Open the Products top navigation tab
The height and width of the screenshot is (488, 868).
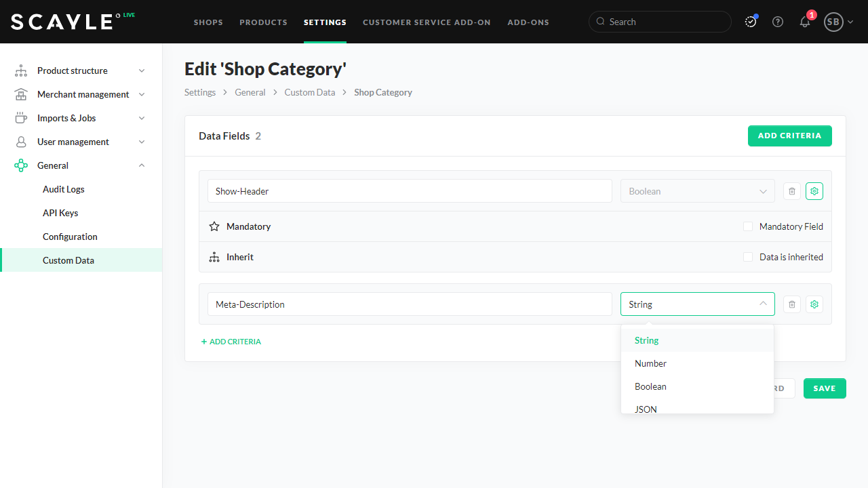pyautogui.click(x=263, y=22)
